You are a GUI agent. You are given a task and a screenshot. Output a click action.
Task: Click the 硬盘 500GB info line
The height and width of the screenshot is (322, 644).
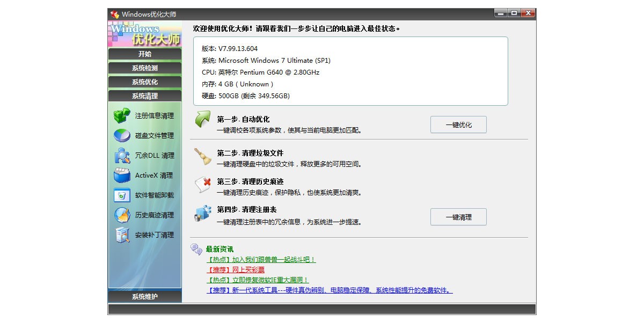pos(245,96)
